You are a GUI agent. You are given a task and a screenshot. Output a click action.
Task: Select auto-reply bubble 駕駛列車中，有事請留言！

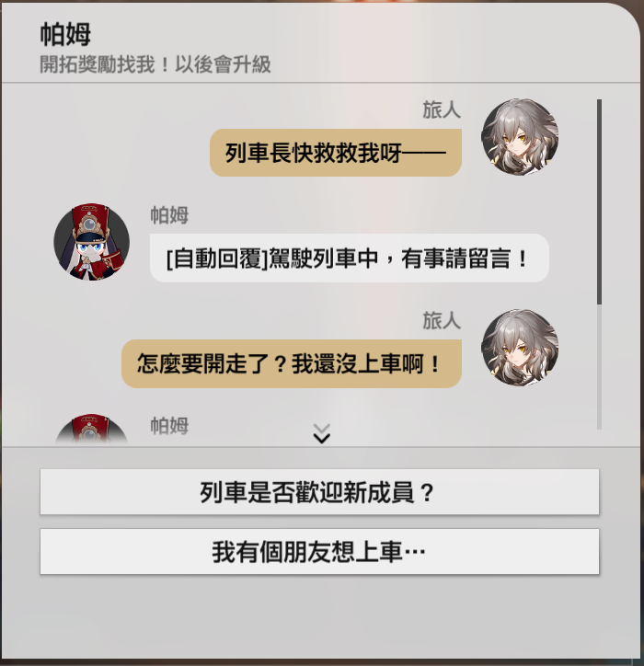click(350, 258)
